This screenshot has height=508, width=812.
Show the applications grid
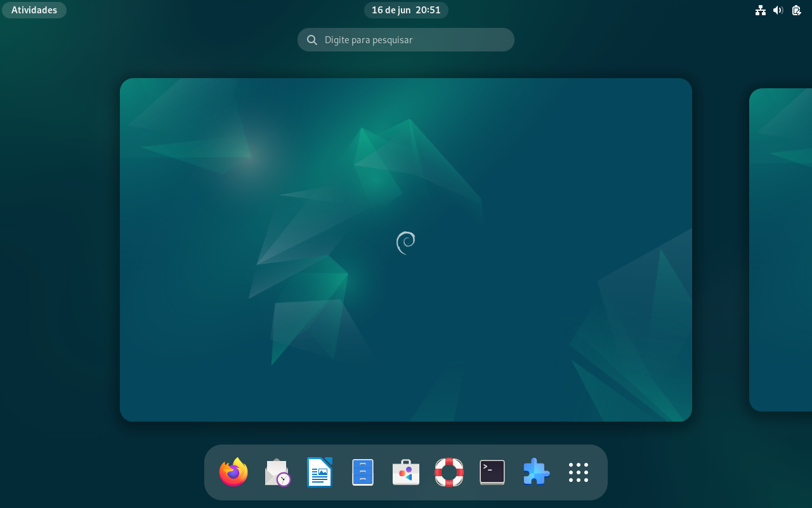tap(579, 472)
